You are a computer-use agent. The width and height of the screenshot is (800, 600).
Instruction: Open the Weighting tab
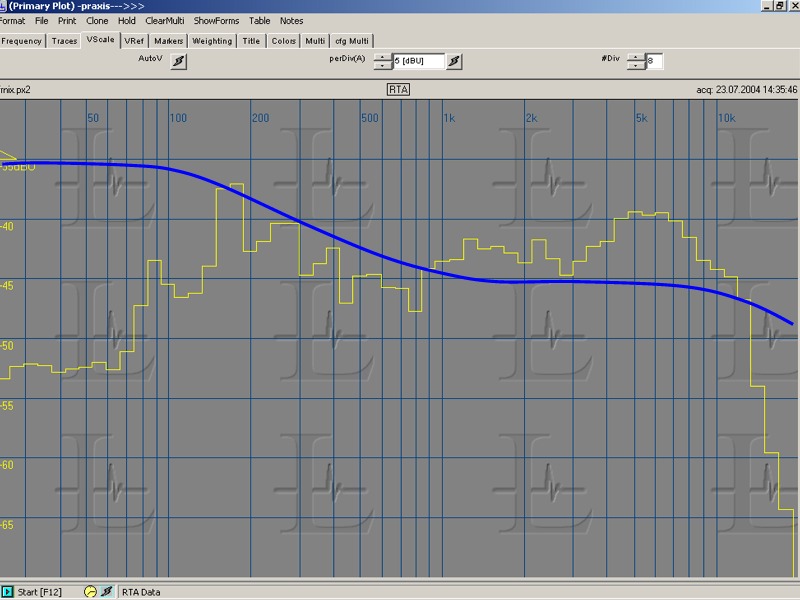(212, 41)
